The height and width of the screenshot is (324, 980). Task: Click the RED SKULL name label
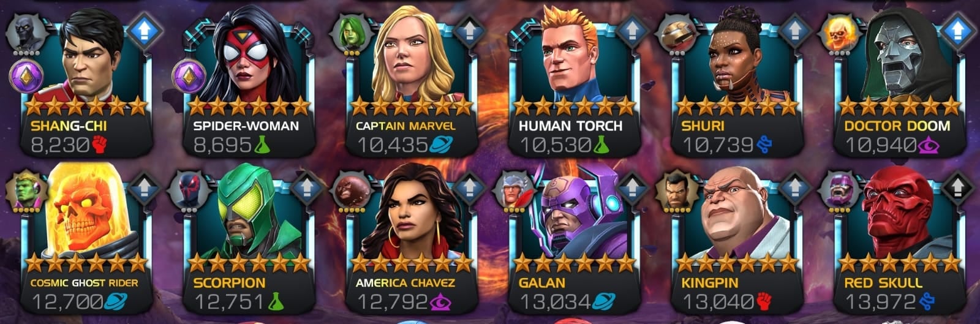883,283
